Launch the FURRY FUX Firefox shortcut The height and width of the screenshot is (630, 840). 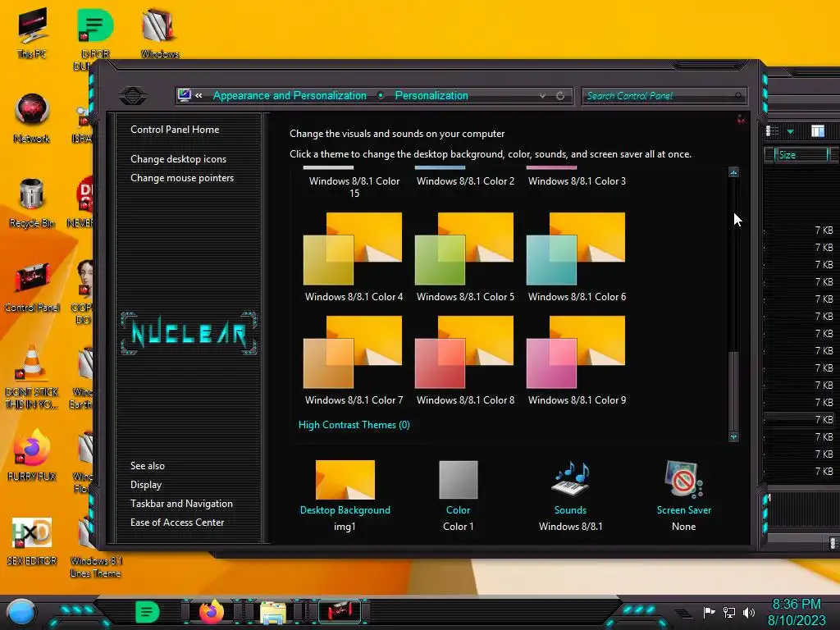(32, 455)
